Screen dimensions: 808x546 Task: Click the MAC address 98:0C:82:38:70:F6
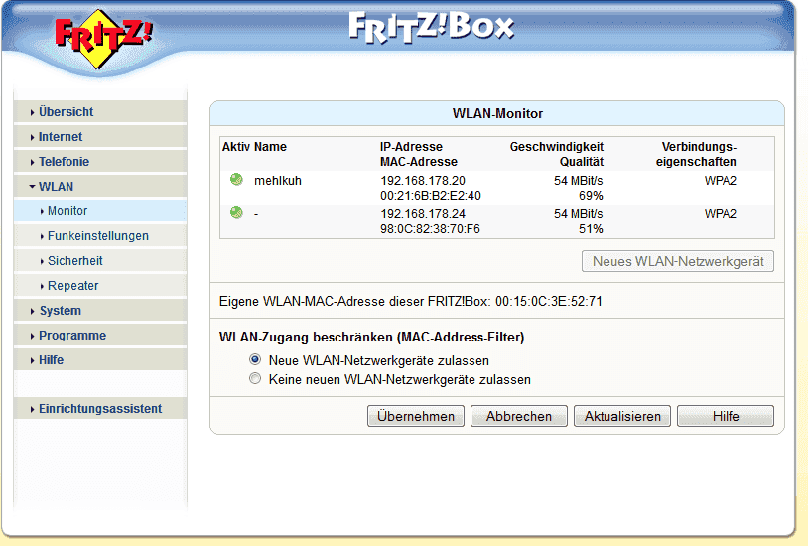pyautogui.click(x=430, y=229)
